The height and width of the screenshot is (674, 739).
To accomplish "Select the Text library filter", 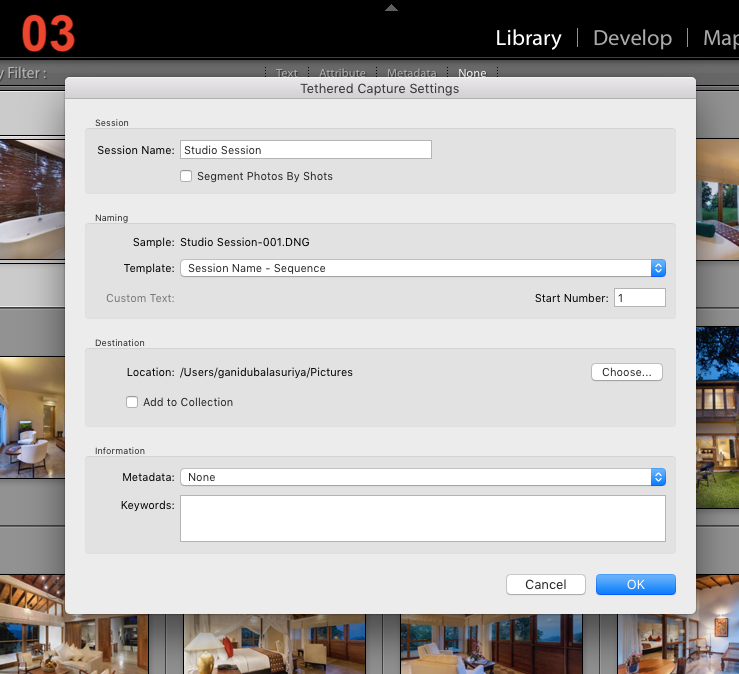I will 287,73.
